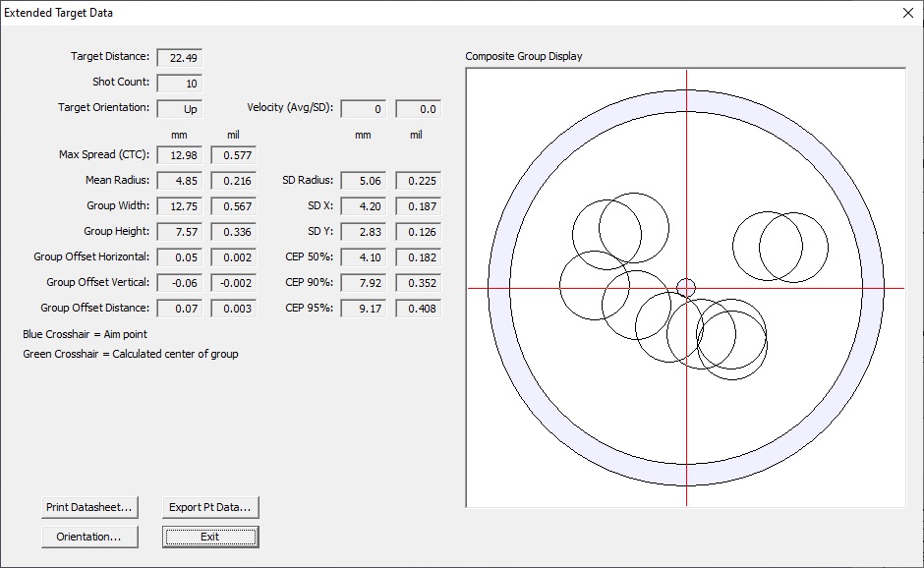Select SD Radius mm value 5.06

click(x=363, y=181)
